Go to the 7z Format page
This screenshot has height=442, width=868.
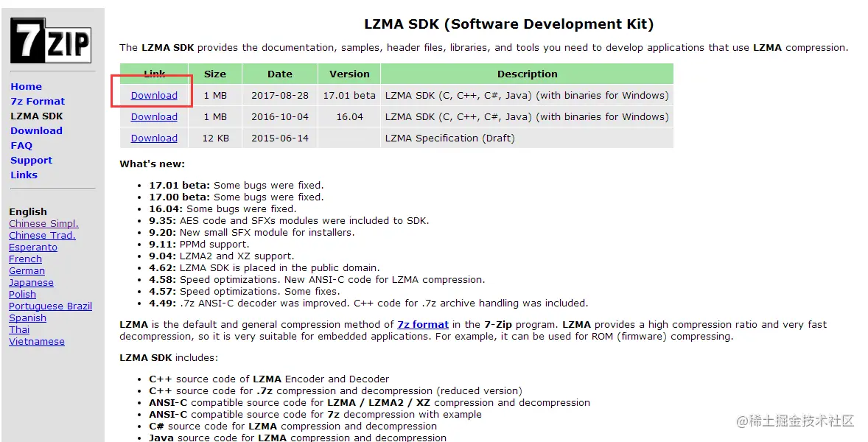[x=38, y=101]
